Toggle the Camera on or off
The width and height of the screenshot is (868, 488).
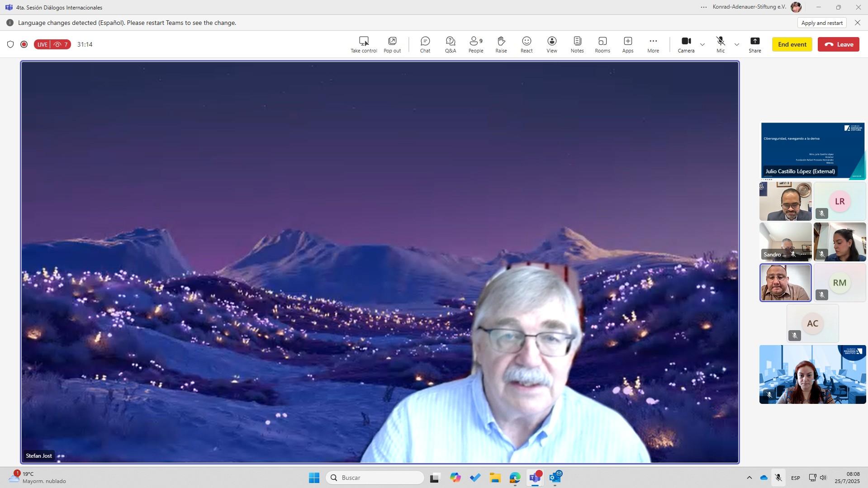pos(686,44)
